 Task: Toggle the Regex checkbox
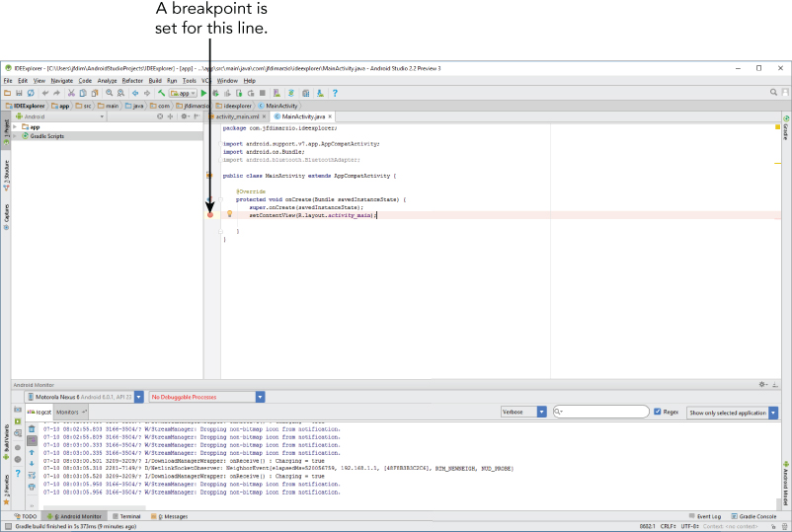click(x=657, y=412)
